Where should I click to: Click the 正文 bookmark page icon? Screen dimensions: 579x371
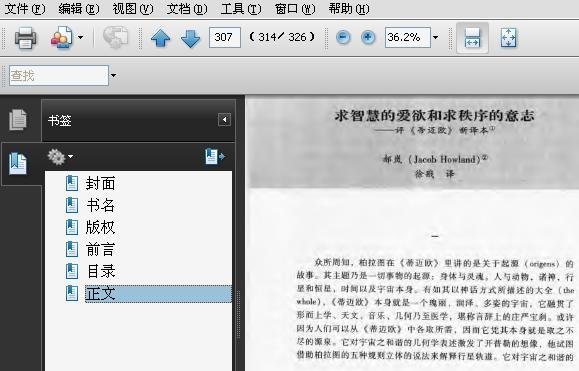tap(72, 293)
